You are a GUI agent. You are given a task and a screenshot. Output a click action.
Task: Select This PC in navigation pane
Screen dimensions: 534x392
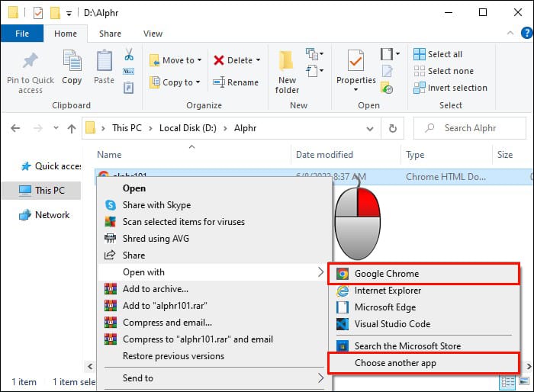pyautogui.click(x=50, y=191)
